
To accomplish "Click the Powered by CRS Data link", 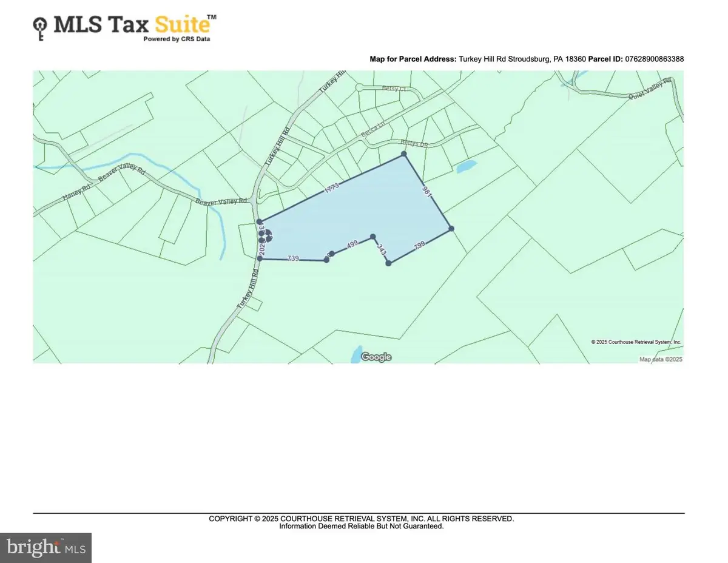I will point(177,38).
